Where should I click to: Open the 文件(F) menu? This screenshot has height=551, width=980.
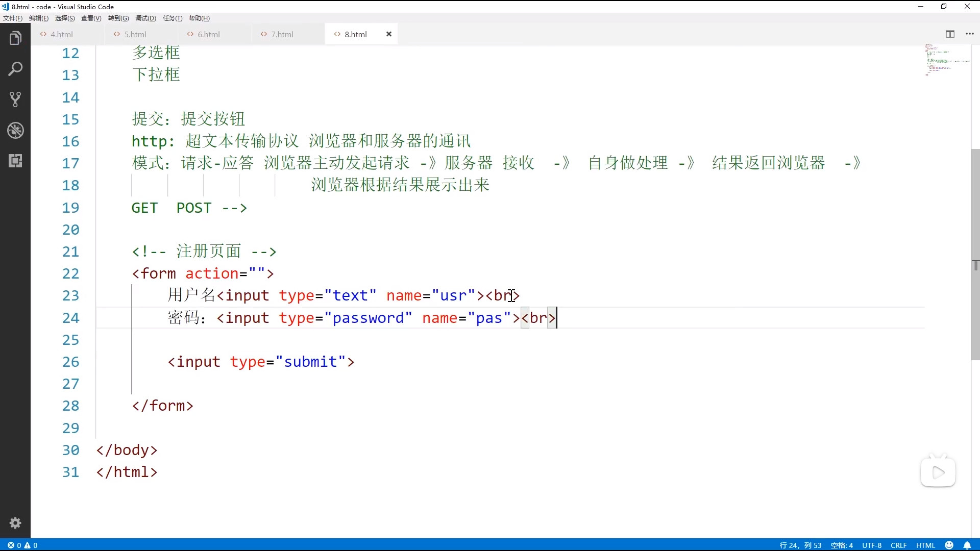click(x=13, y=18)
